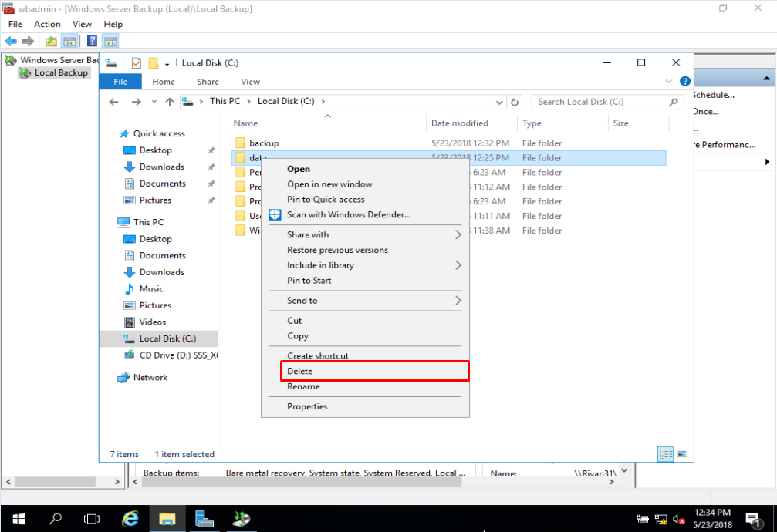Click Explorer quick access Properties checkmark icon
777x532 pixels.
pos(137,63)
